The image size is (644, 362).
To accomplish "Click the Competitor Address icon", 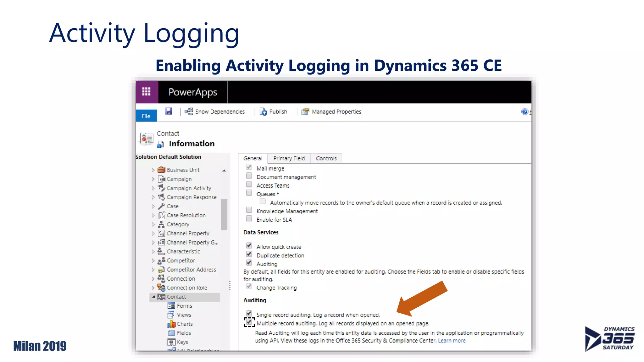I will coord(161,270).
